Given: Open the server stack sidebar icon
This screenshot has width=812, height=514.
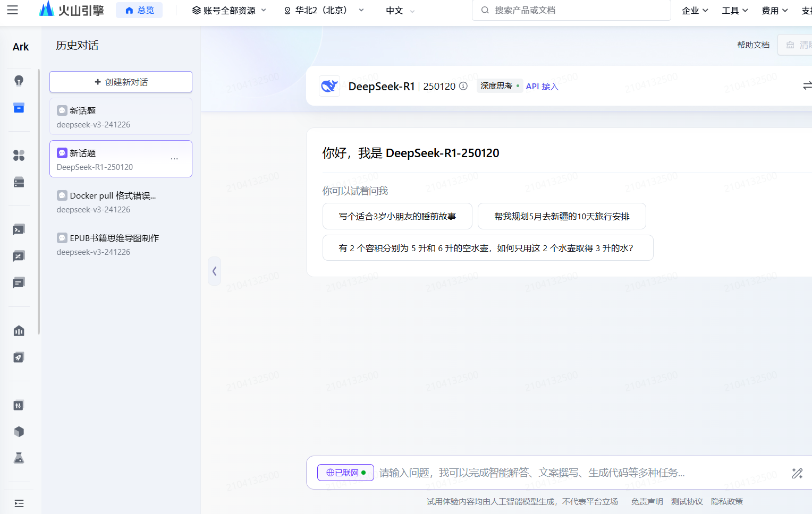Looking at the screenshot, I should tap(19, 182).
